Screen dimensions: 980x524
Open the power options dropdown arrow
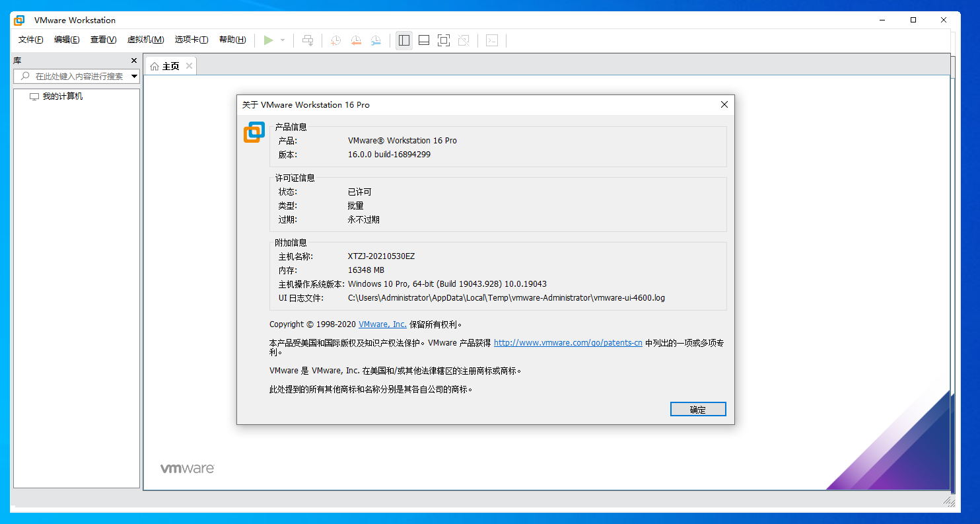[283, 40]
